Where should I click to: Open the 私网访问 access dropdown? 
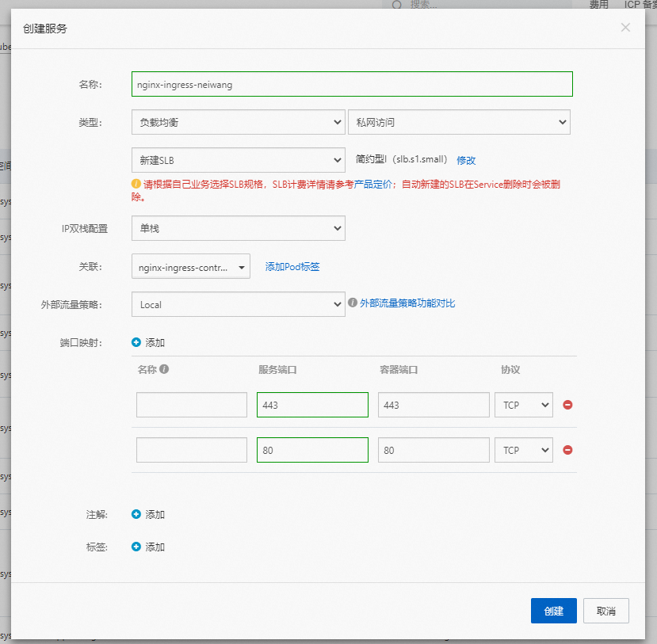point(459,122)
